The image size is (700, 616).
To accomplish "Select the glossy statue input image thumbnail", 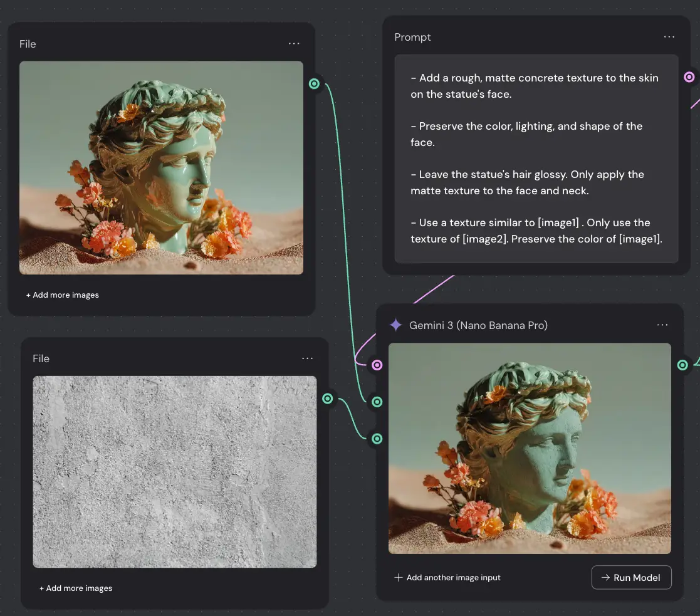I will point(161,167).
